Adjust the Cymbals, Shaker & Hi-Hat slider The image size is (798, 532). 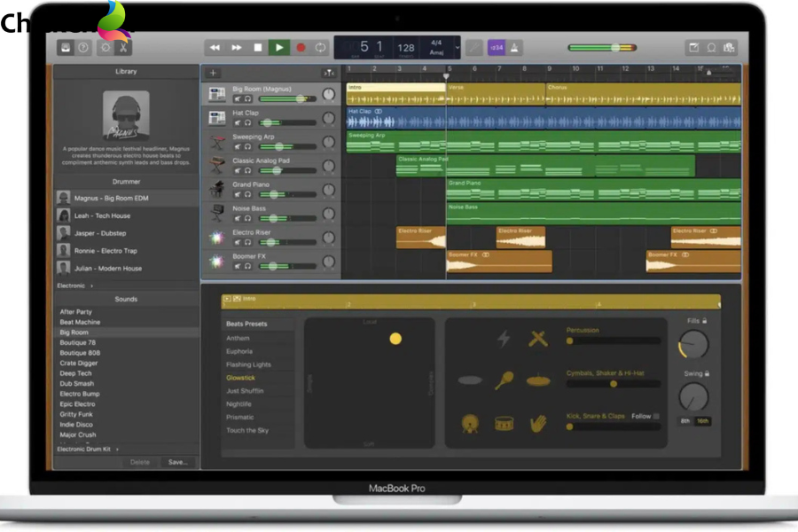pos(612,384)
